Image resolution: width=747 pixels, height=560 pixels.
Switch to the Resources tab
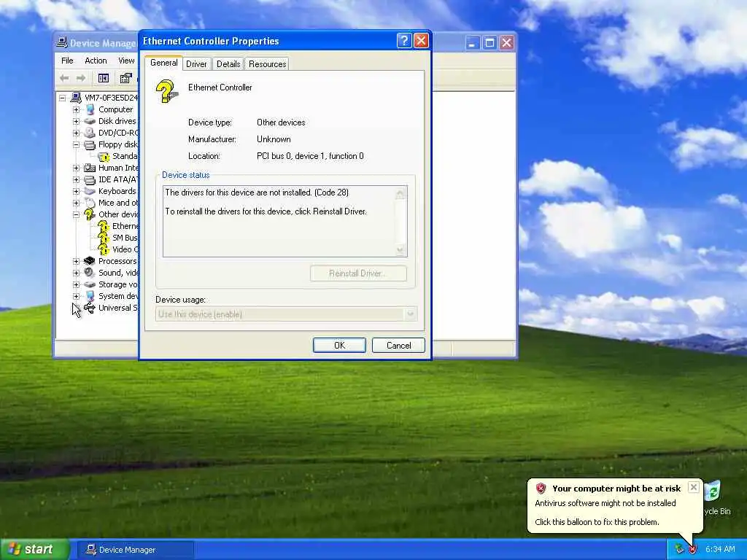pyautogui.click(x=267, y=64)
